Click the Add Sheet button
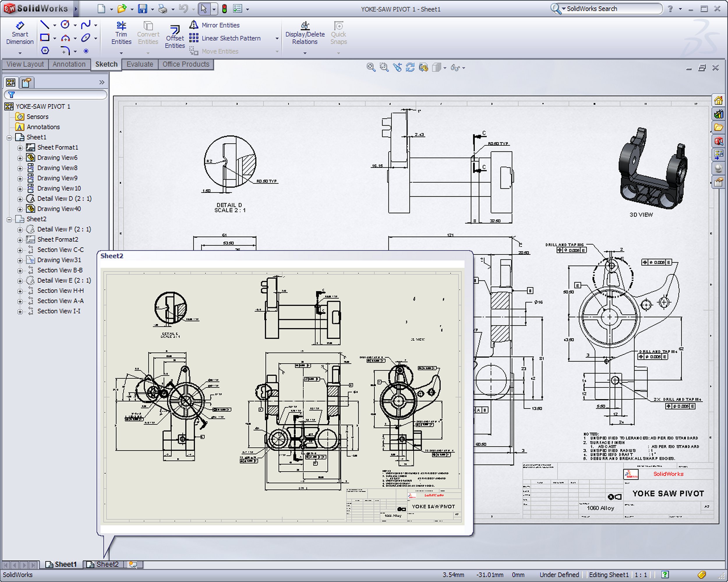The width and height of the screenshot is (728, 582). click(133, 565)
